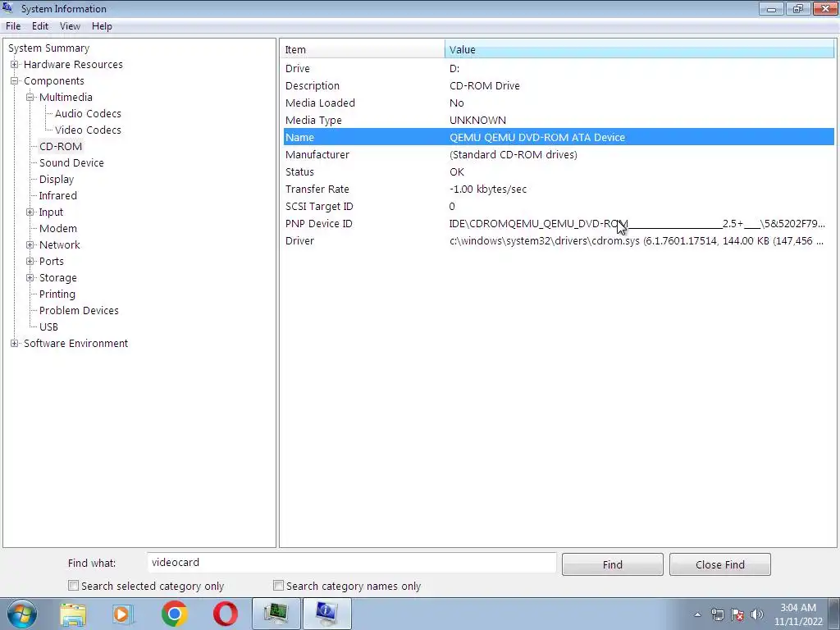Select the SCSI Target ID row
The width and height of the screenshot is (840, 630).
pyautogui.click(x=559, y=206)
